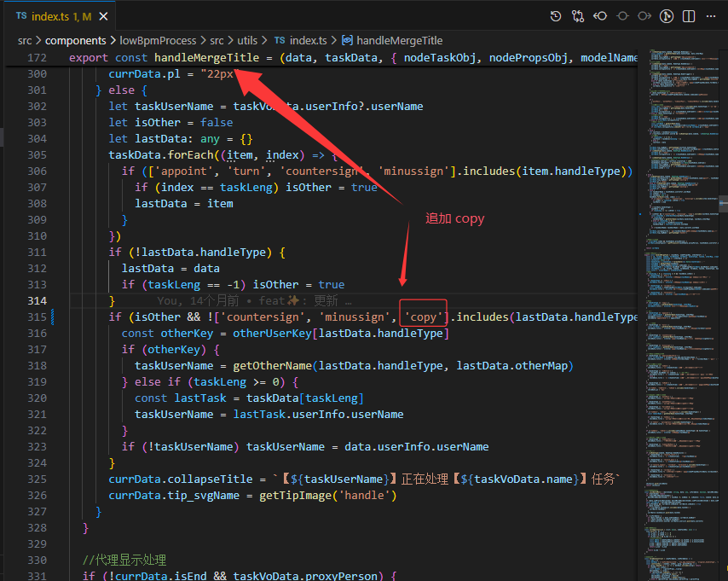Open the utils breadcrumb dropdown
The width and height of the screenshot is (728, 581).
click(247, 40)
